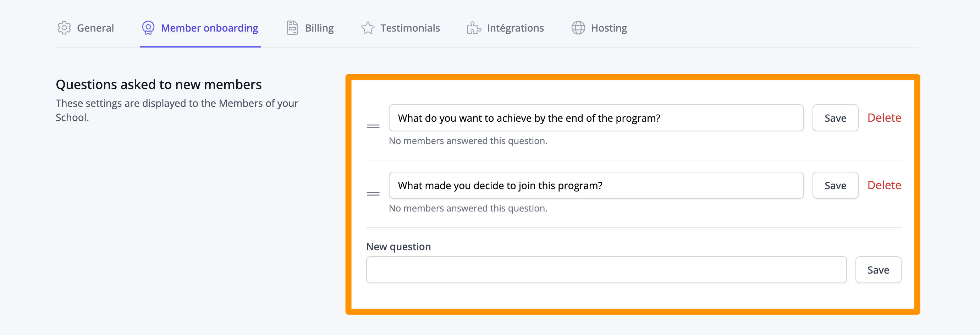Delete the 'decide to join' question
Screen dimensions: 980x335
coord(884,185)
